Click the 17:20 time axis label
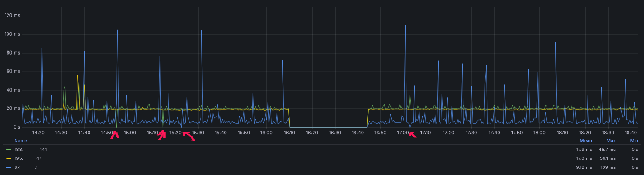Image resolution: width=644 pixels, height=175 pixels. pyautogui.click(x=449, y=133)
